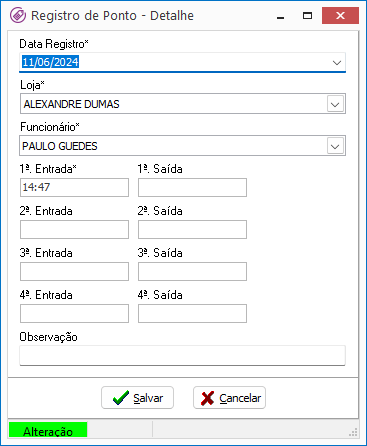Viewport: 367px width, 446px height.
Task: Click the 4ª. Entrada field
Action: (74, 313)
